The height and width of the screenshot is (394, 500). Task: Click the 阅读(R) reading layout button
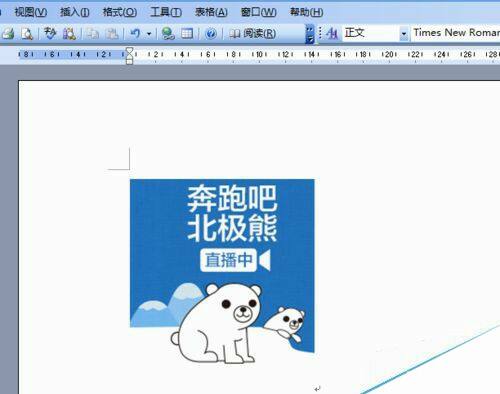(252, 33)
